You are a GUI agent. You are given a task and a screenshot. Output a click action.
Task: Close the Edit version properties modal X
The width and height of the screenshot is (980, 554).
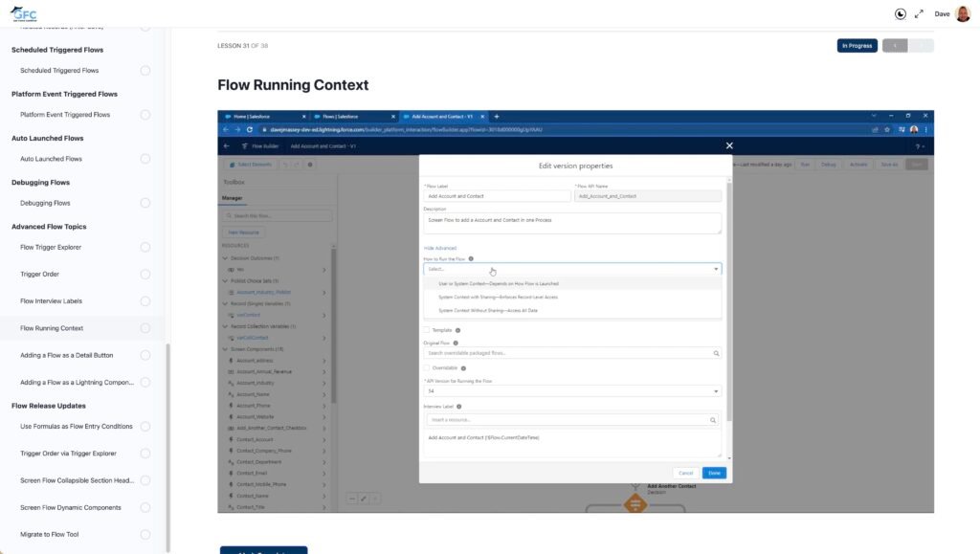pos(729,145)
